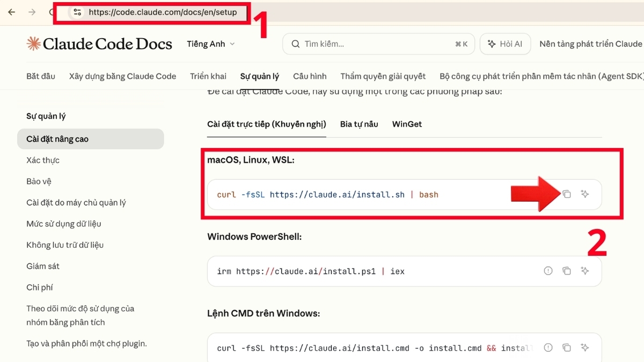
Task: Open the Triển khai navigation menu
Action: (x=208, y=76)
